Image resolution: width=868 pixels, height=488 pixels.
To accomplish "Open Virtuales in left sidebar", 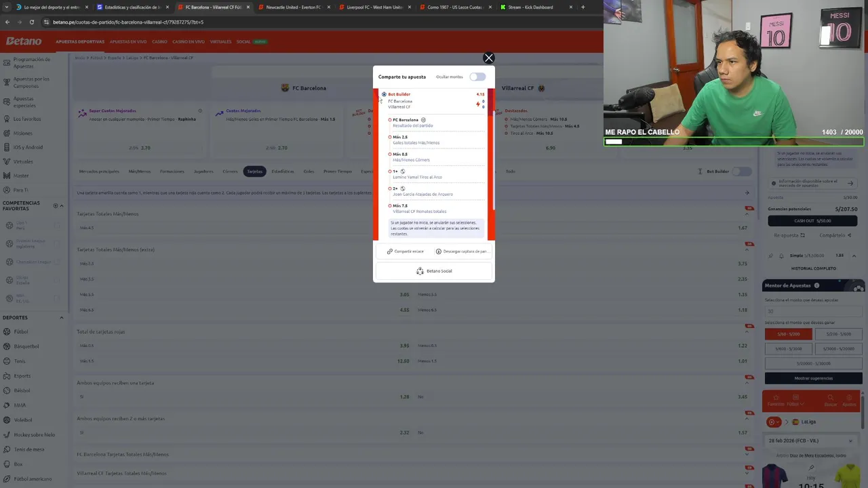I will [x=23, y=161].
